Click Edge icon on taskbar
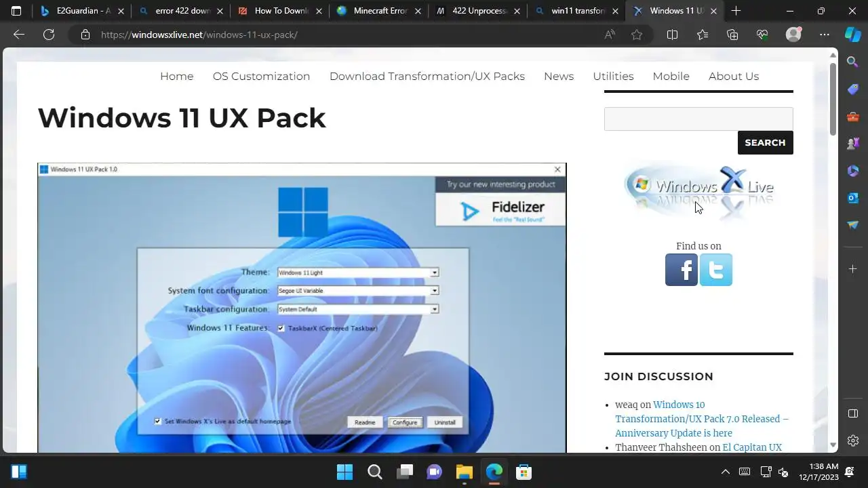This screenshot has height=488, width=868. pos(494,472)
